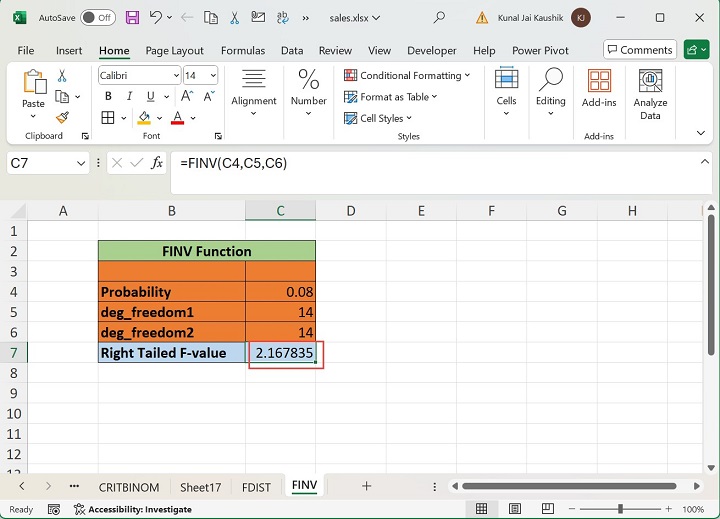This screenshot has height=519, width=720.
Task: Click the Format Painter icon
Action: tap(62, 118)
